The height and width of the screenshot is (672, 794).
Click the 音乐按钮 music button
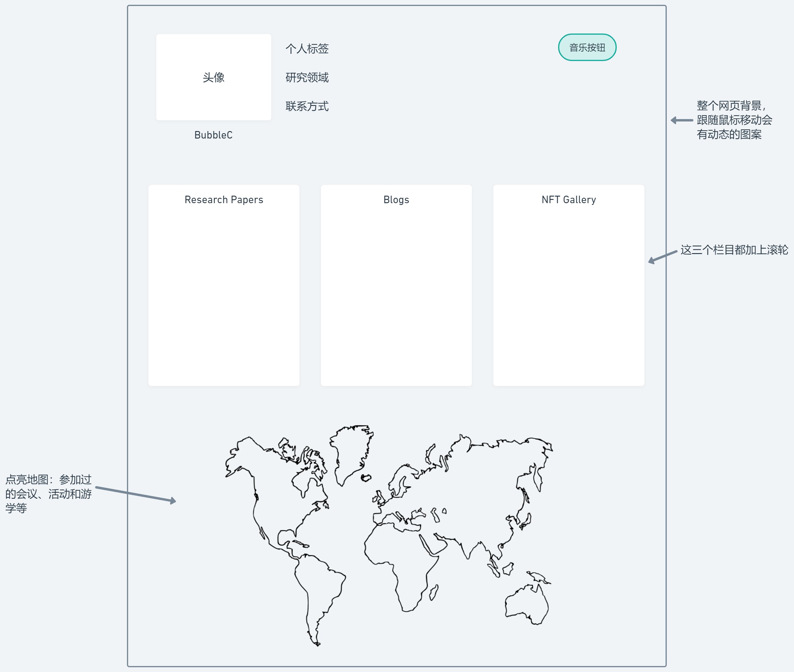587,48
